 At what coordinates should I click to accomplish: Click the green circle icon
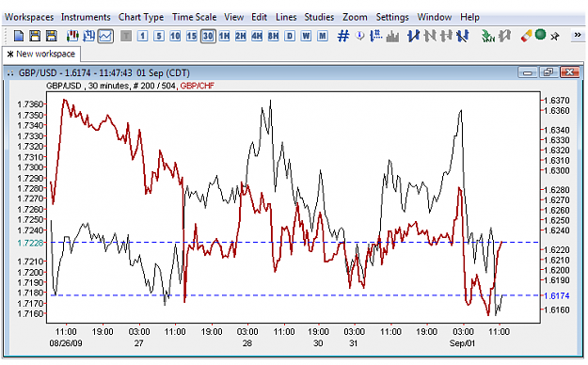pos(540,35)
